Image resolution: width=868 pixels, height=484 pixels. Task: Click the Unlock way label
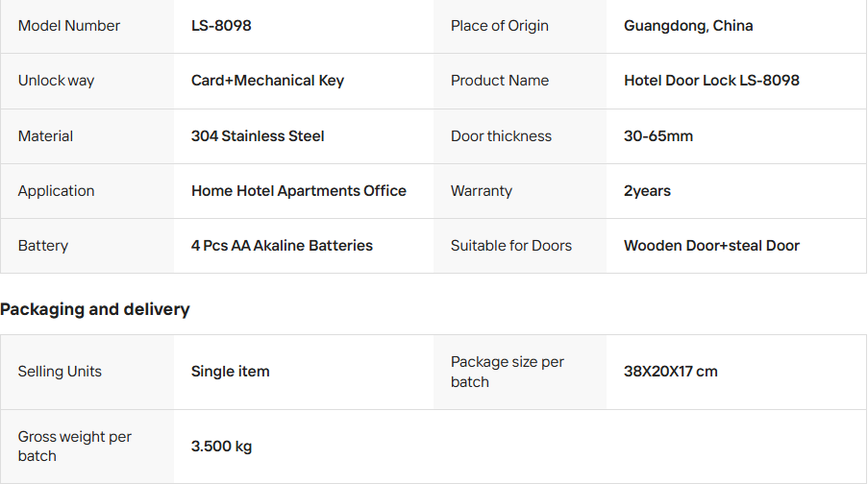click(x=56, y=81)
